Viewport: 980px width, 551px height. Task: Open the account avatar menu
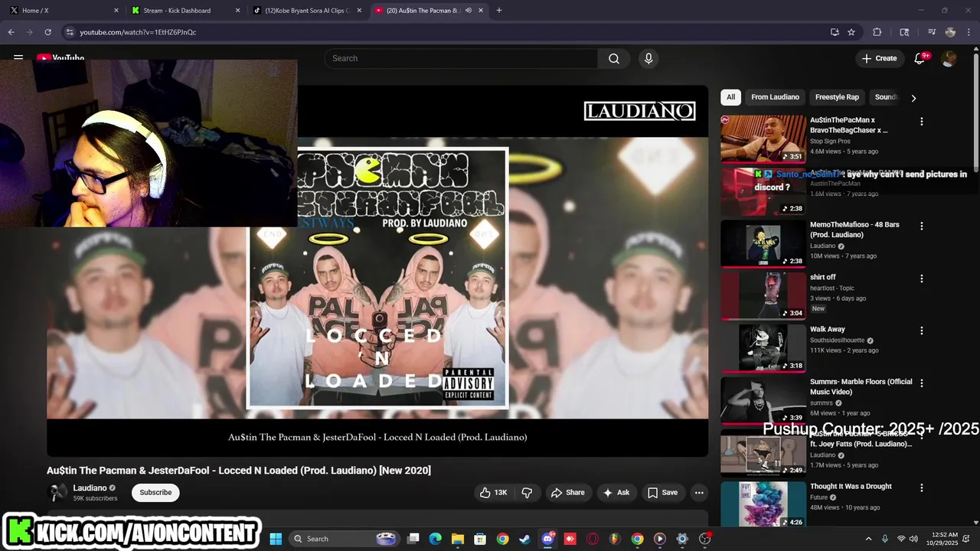949,59
